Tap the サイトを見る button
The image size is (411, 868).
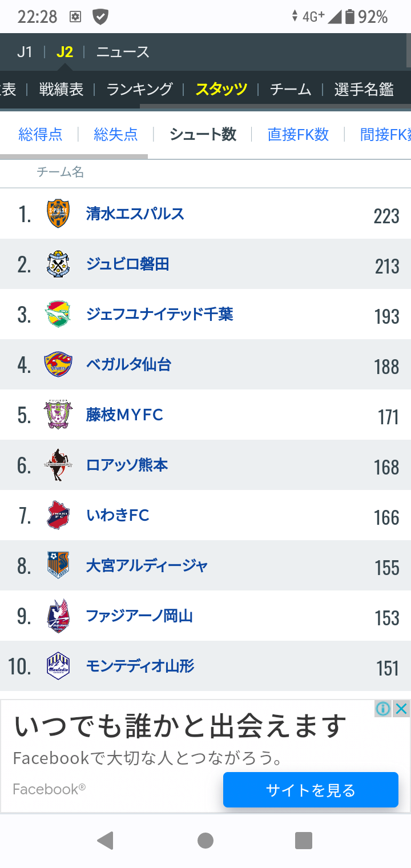tap(311, 790)
